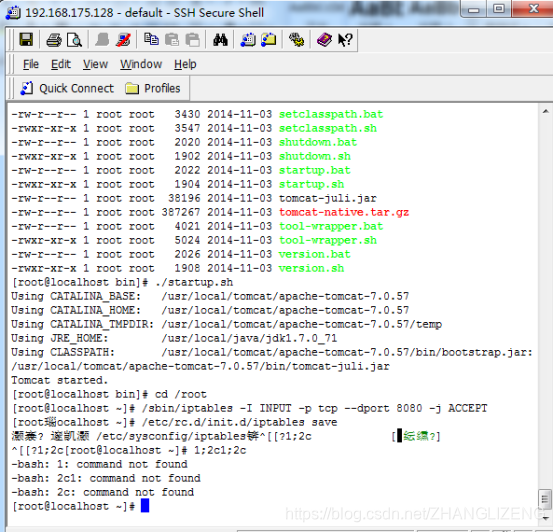Click the Save toolbar icon
The height and width of the screenshot is (532, 554).
coord(26,40)
